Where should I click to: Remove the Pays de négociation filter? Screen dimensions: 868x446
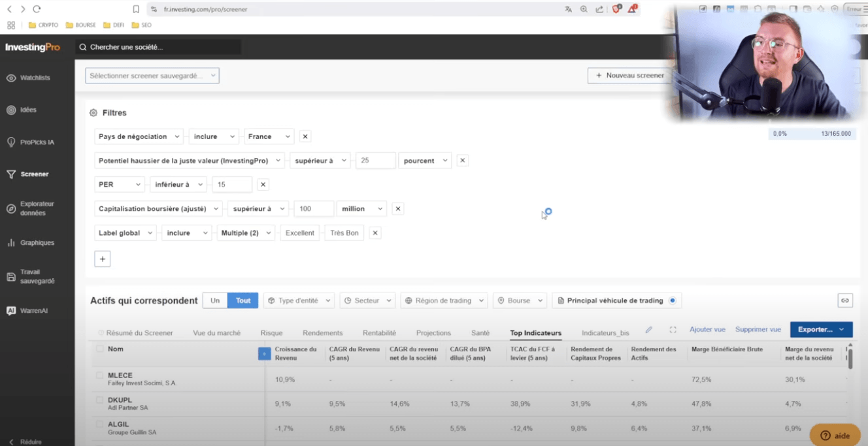click(x=305, y=136)
